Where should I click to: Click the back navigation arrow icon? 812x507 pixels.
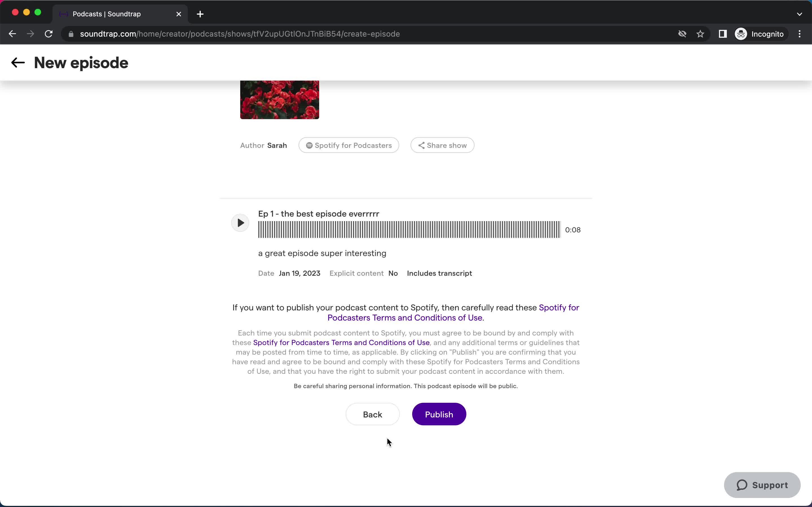click(17, 63)
